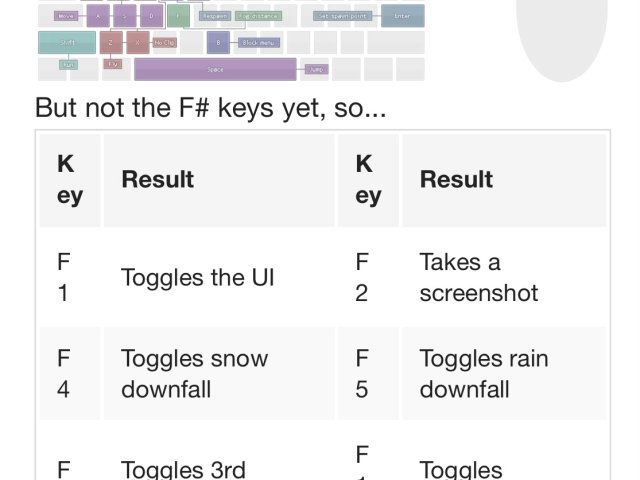Click the Respawn label
The width and height of the screenshot is (640, 480).
point(214,16)
